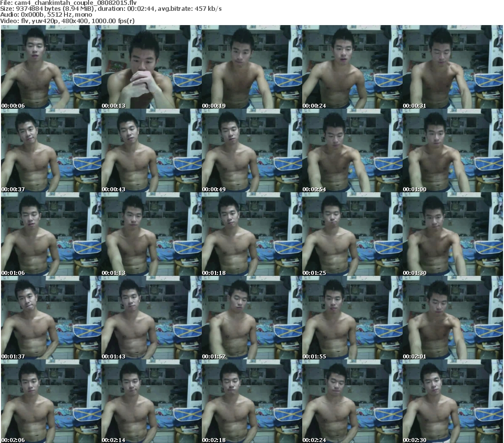
Task: Select the frame stamped 00:01:13
Action: (152, 234)
